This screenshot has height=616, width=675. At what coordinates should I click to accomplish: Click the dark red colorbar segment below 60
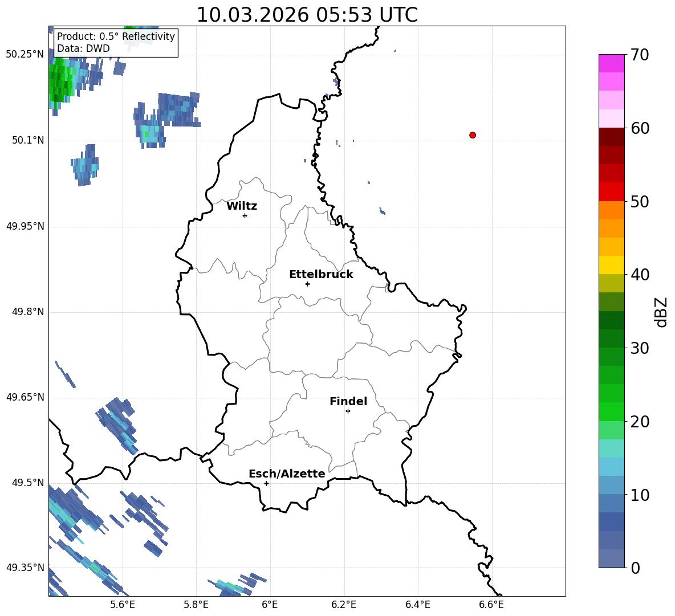pyautogui.click(x=612, y=137)
